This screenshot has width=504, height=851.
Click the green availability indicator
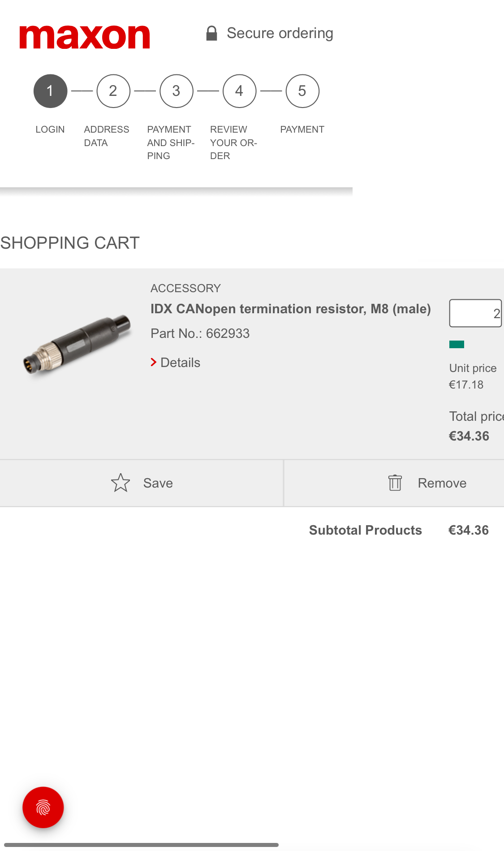(x=457, y=344)
